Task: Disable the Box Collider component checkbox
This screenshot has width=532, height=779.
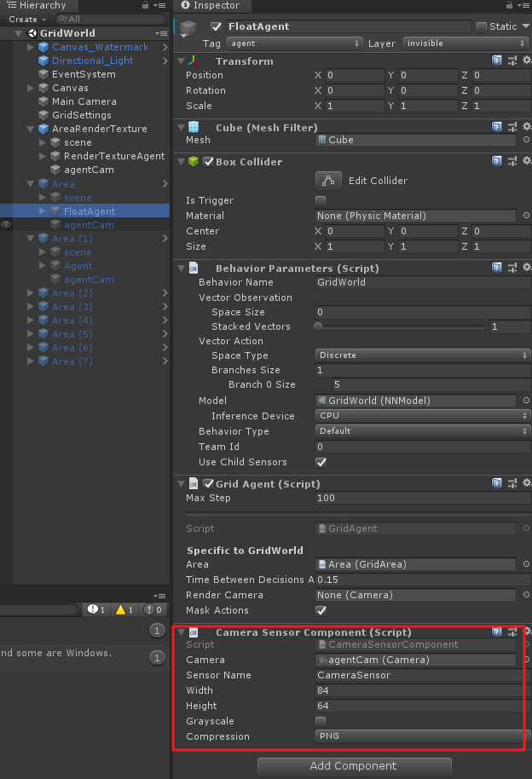Action: click(208, 161)
